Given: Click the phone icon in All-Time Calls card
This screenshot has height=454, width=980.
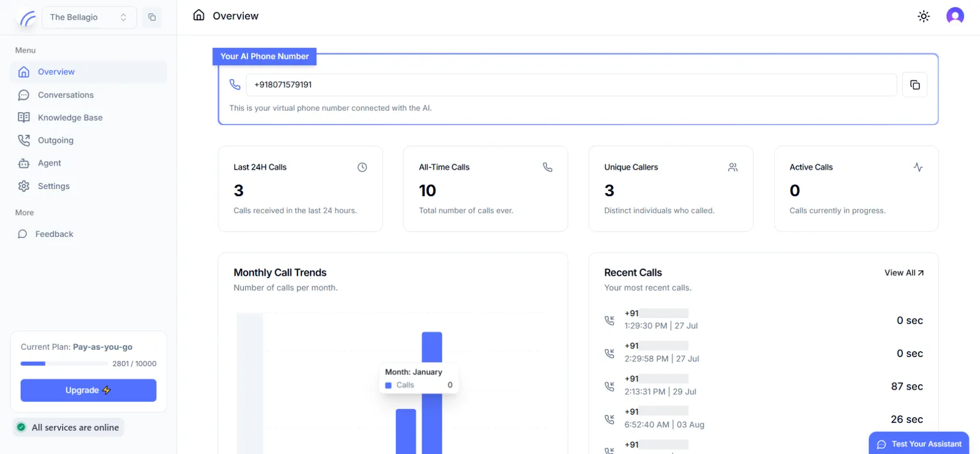Looking at the screenshot, I should (x=548, y=167).
